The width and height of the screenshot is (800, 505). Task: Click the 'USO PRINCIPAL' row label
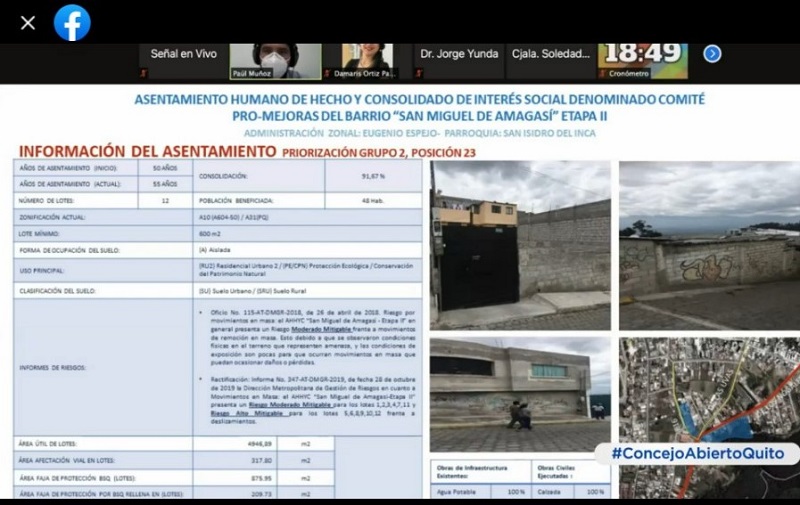click(x=41, y=271)
